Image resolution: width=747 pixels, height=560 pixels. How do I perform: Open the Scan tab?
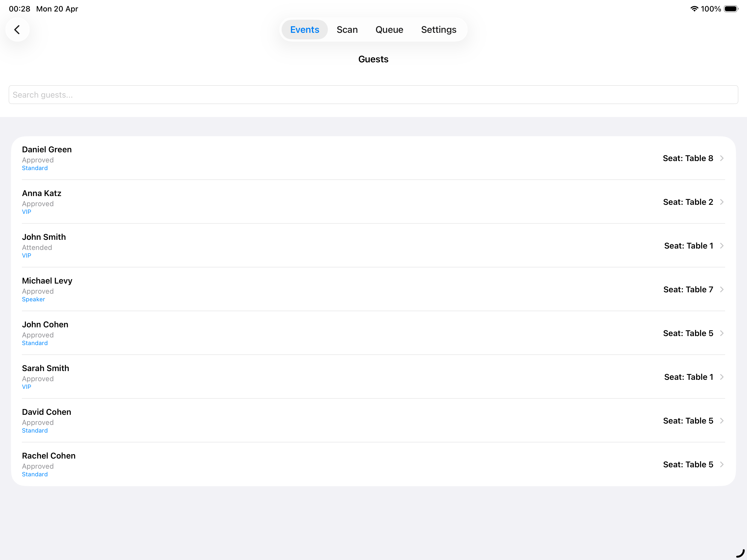tap(347, 30)
